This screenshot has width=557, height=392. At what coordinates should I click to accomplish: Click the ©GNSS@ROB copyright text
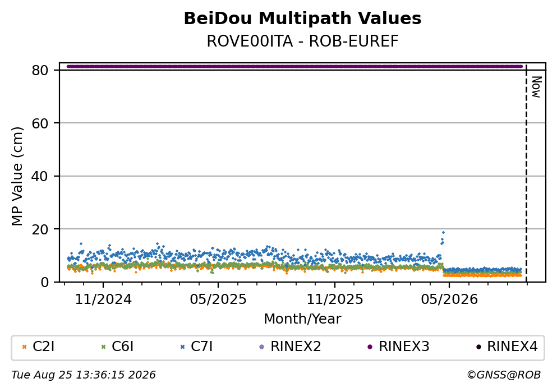pos(504,375)
